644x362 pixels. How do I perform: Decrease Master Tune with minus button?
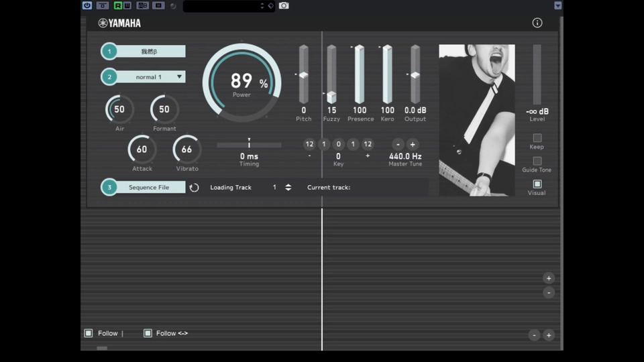pos(398,145)
